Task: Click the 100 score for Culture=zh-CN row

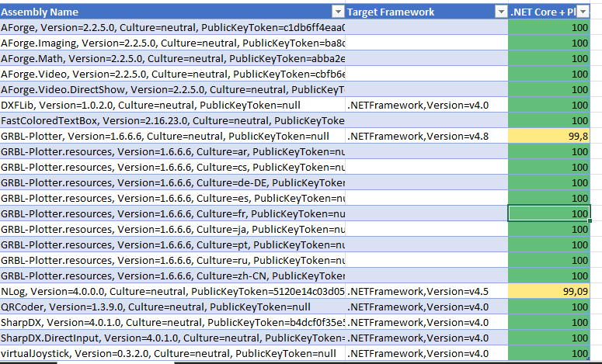Action: pyautogui.click(x=549, y=276)
